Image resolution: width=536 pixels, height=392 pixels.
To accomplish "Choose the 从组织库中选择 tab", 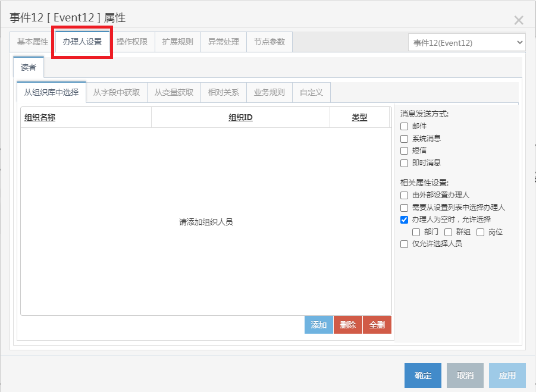I will (51, 92).
